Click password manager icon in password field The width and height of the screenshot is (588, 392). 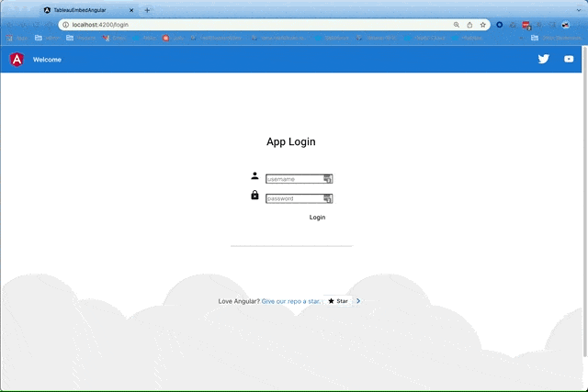tap(327, 198)
